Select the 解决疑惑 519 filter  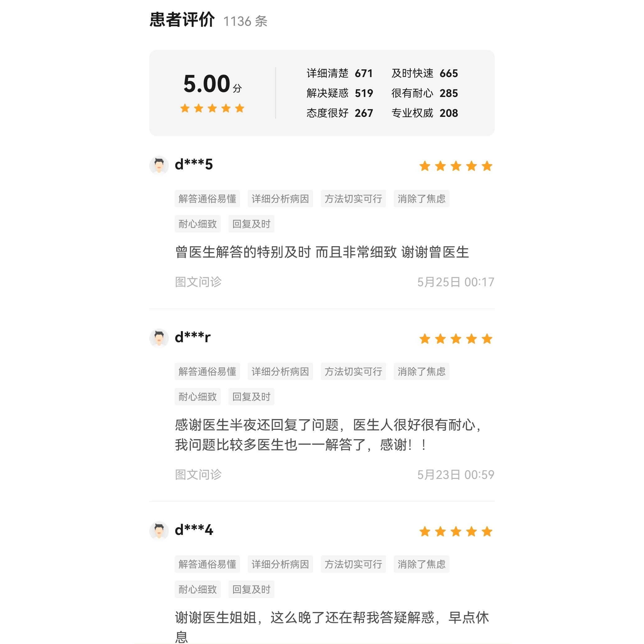click(x=340, y=93)
